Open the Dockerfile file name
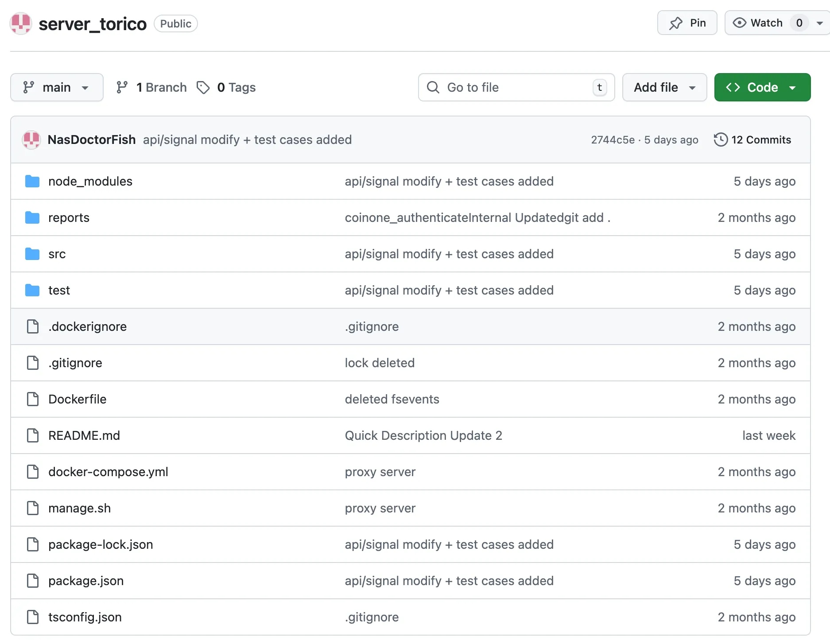The width and height of the screenshot is (830, 644). tap(78, 399)
